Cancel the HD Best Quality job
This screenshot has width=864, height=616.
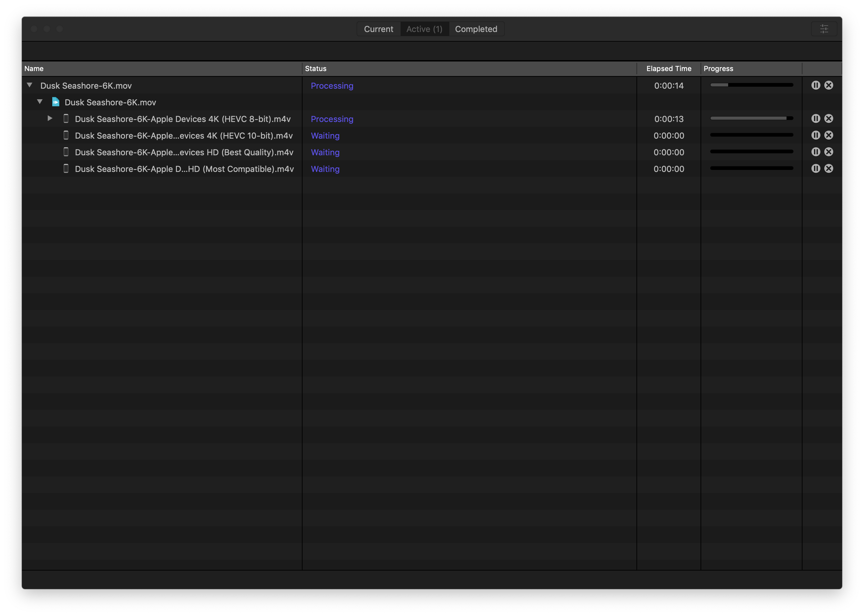[829, 152]
